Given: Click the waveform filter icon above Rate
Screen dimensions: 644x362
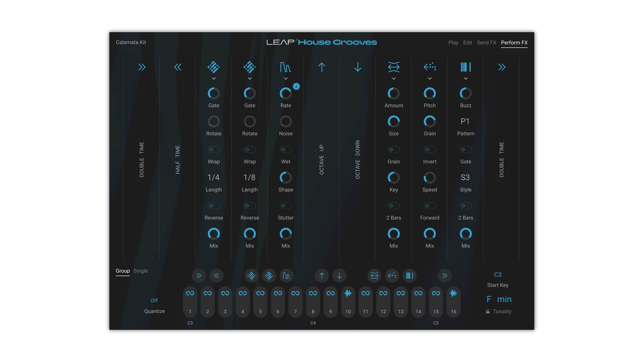Looking at the screenshot, I should click(x=285, y=67).
